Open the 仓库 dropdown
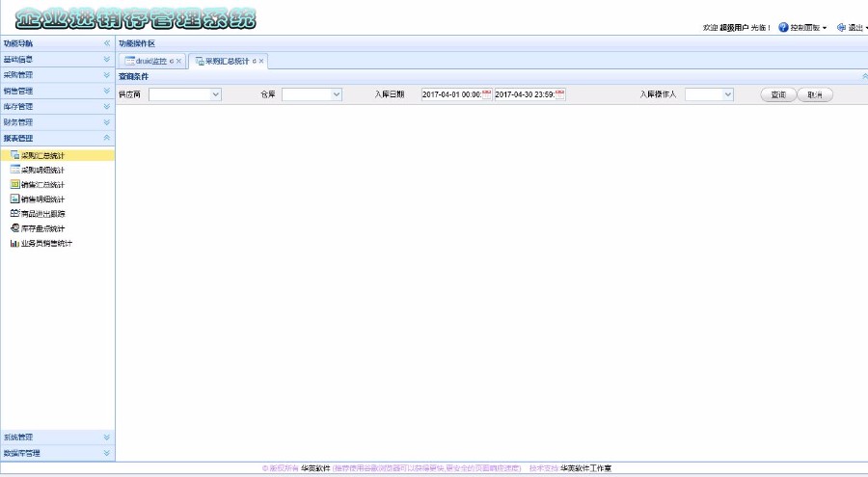This screenshot has height=477, width=868. tap(337, 94)
